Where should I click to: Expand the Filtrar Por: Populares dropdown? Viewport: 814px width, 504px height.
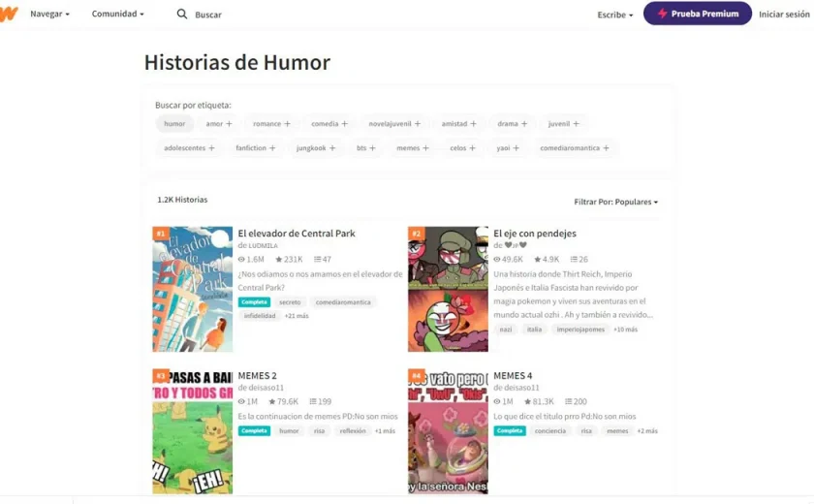coord(615,202)
